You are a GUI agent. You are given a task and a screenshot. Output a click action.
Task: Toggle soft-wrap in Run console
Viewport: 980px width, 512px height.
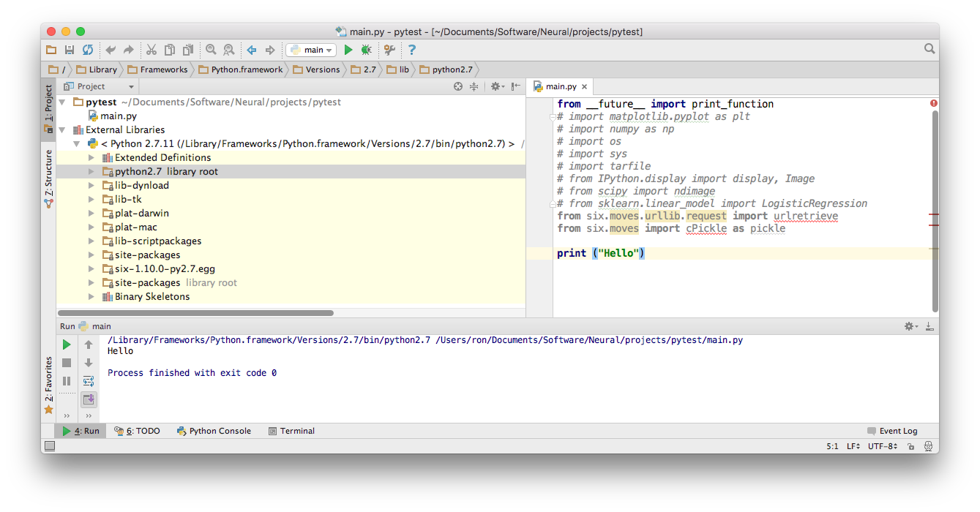pyautogui.click(x=89, y=381)
